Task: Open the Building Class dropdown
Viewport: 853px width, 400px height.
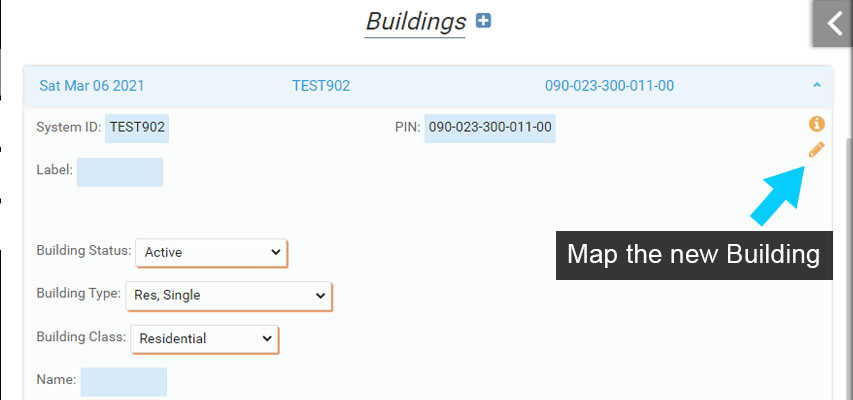Action: 204,339
